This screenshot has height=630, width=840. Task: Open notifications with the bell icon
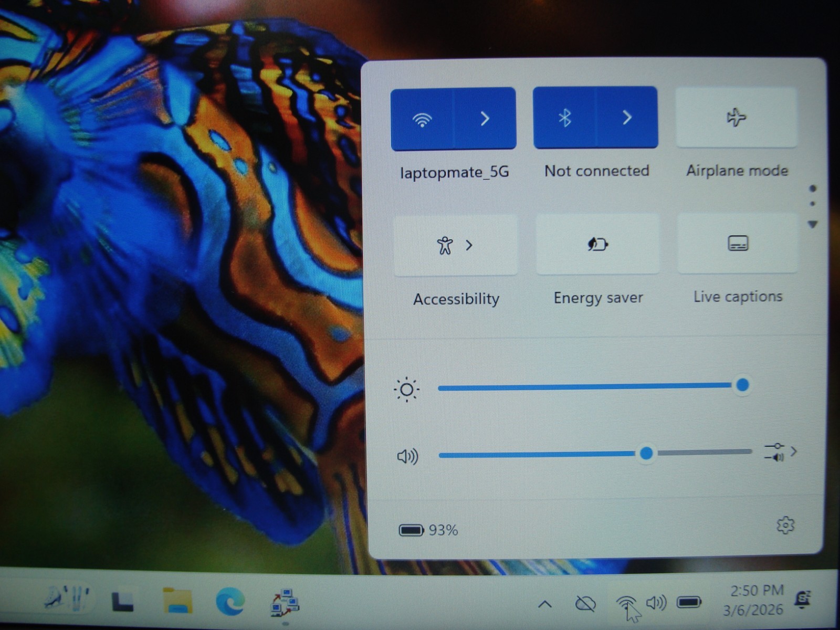(803, 598)
